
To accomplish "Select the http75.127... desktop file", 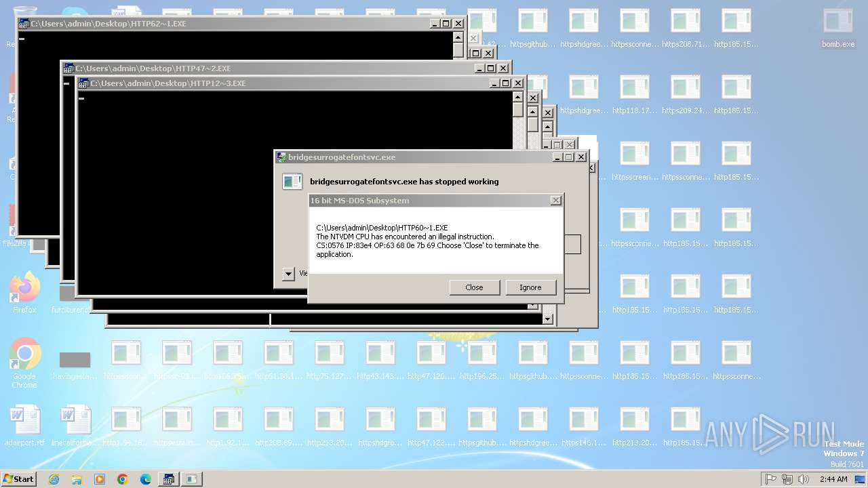I will (x=330, y=361).
